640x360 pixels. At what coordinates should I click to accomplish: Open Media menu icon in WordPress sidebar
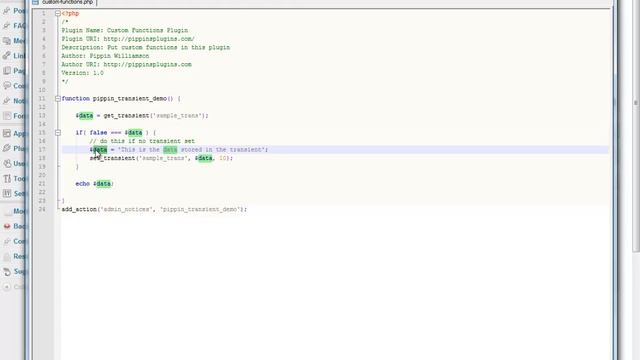pos(7,41)
